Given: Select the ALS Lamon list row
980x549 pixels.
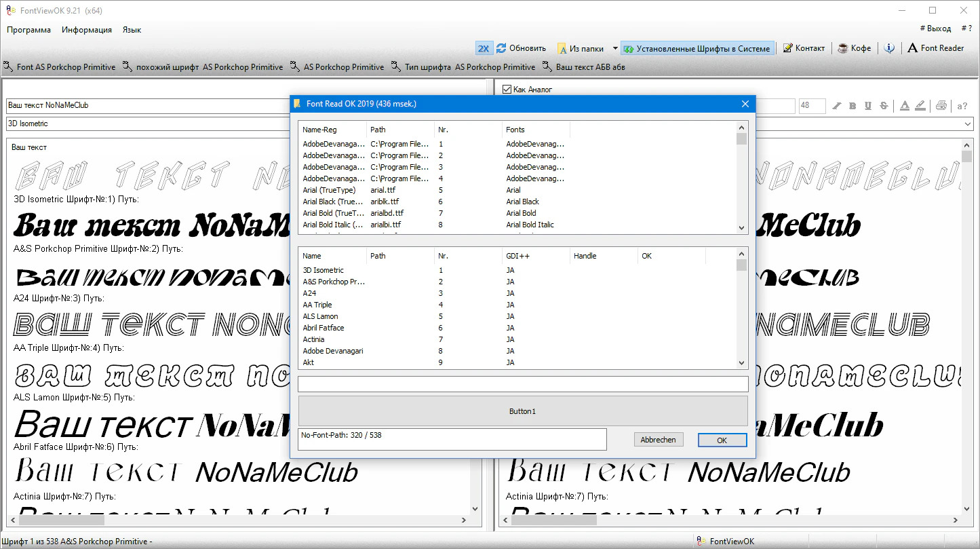Looking at the screenshot, I should (x=320, y=316).
